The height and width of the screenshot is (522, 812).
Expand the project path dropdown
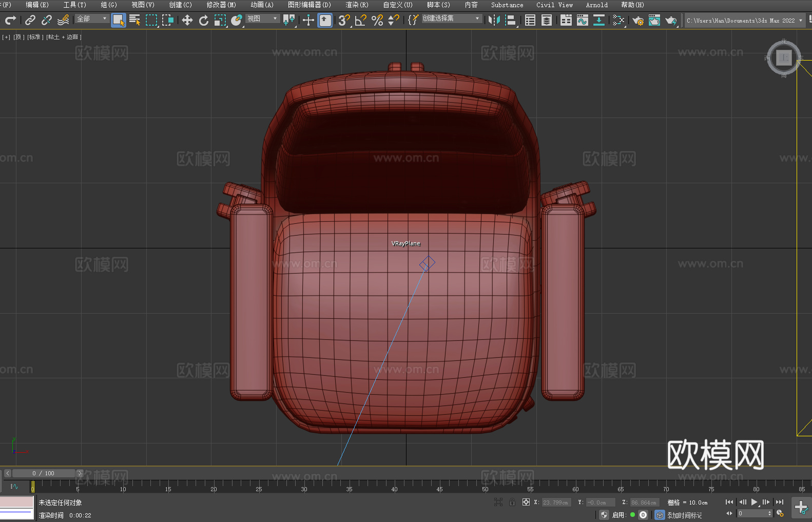[801, 21]
